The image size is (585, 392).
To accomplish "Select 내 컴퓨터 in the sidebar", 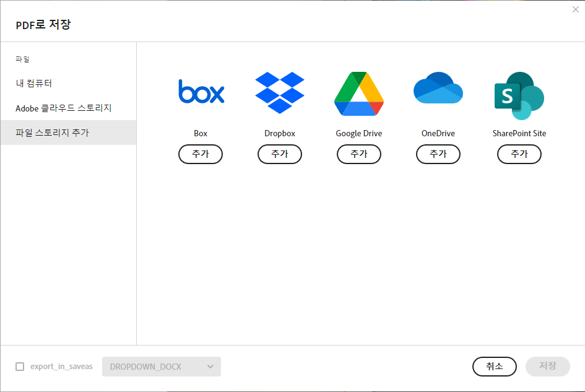I will (x=68, y=83).
